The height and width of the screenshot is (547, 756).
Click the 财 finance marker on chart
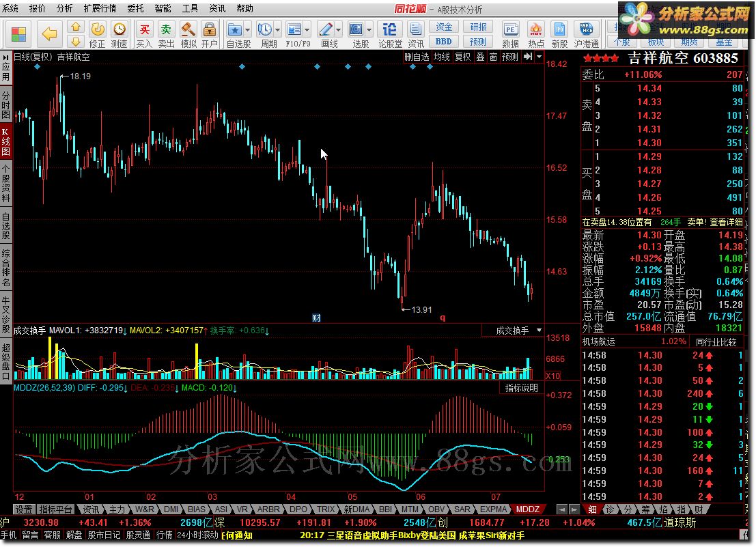[316, 318]
